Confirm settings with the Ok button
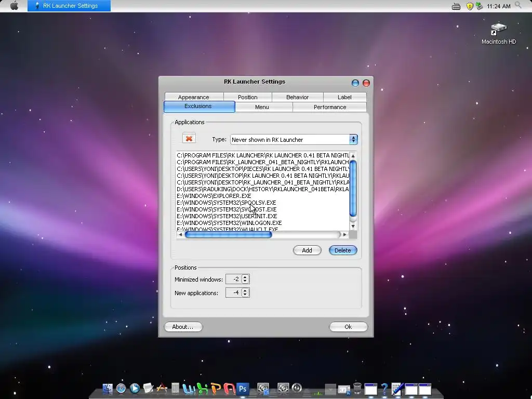Viewport: 532px width, 399px height. click(x=348, y=327)
